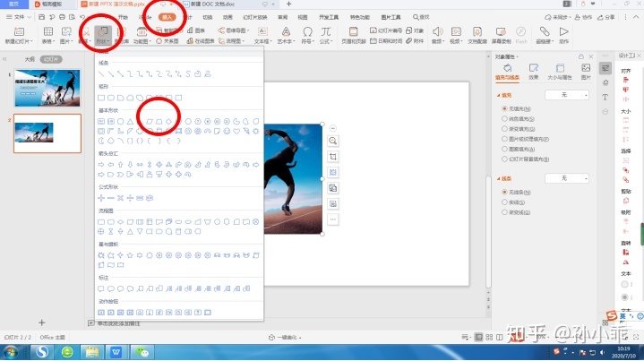Select Picture or Texture Fill radio option

(504, 139)
